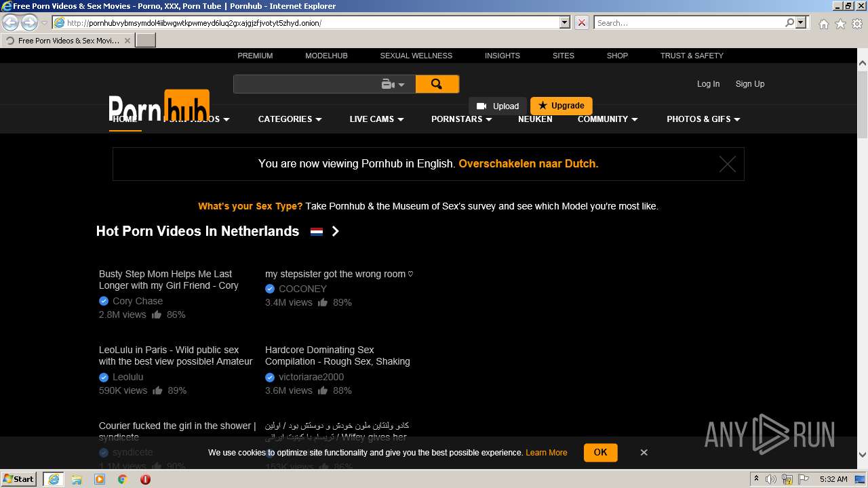Expand the CATEGORIES menu
The image size is (868, 488).
tap(290, 119)
